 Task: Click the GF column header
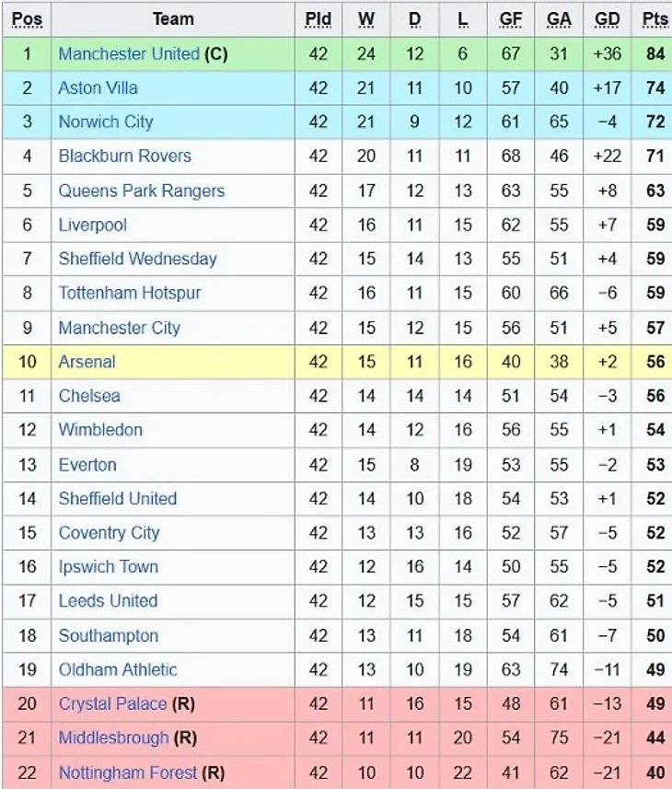coord(511,18)
